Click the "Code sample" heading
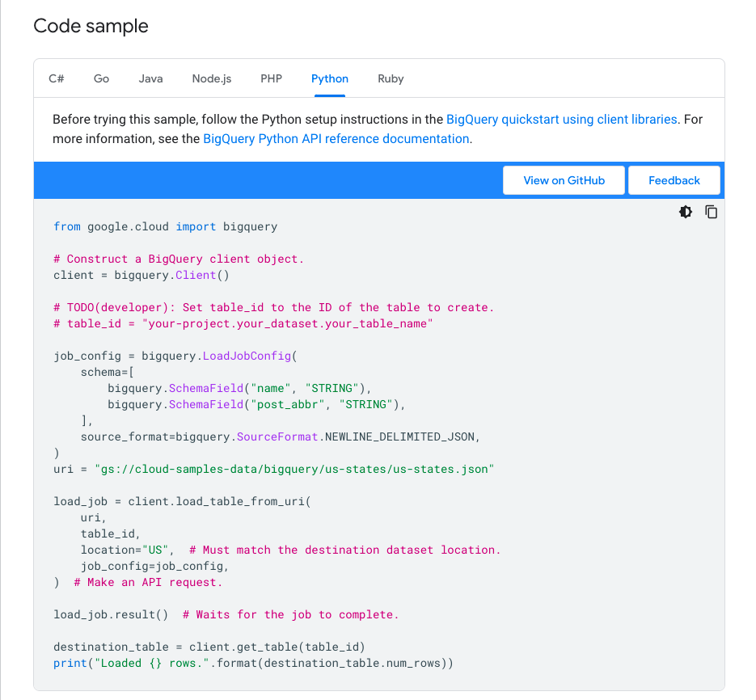 pyautogui.click(x=91, y=26)
